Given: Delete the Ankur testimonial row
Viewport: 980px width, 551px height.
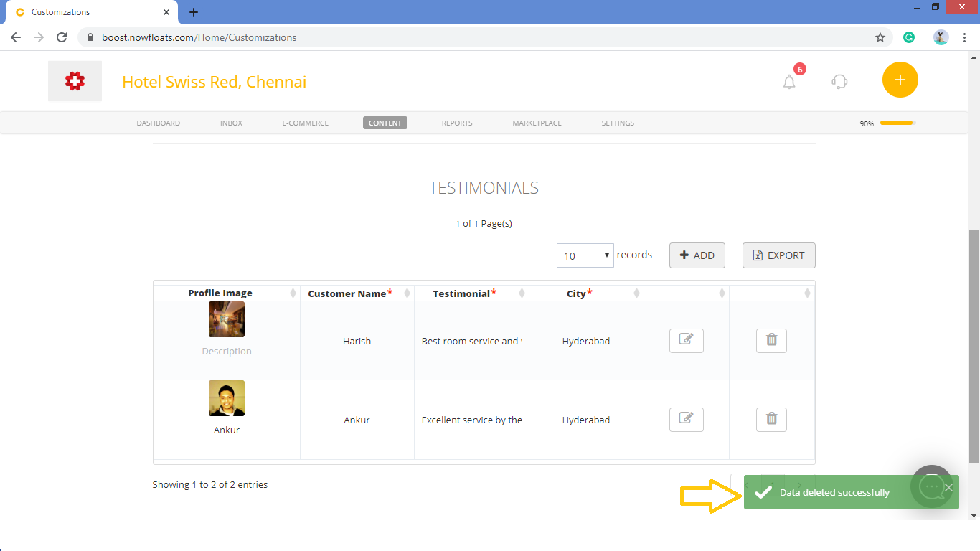Looking at the screenshot, I should (x=771, y=420).
